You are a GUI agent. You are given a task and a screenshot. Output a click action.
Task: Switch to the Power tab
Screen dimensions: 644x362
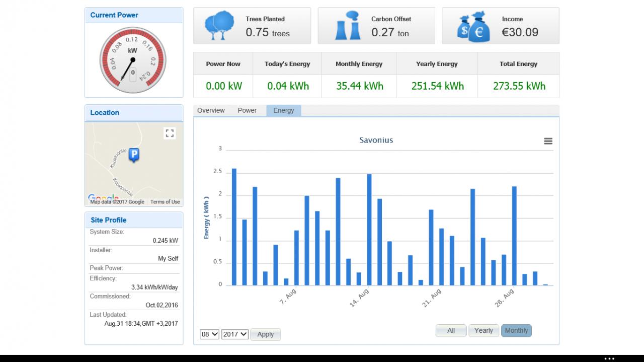coord(247,110)
